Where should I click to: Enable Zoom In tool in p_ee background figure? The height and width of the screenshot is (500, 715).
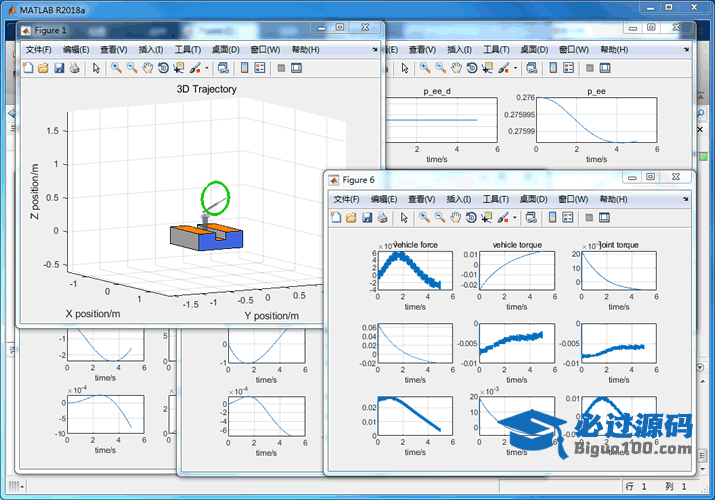click(425, 68)
